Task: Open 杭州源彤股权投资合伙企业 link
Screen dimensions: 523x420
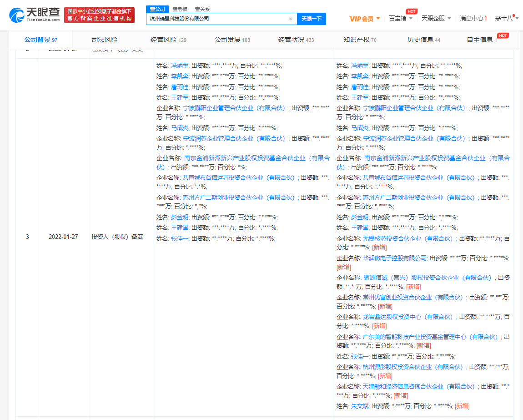Action: click(413, 367)
